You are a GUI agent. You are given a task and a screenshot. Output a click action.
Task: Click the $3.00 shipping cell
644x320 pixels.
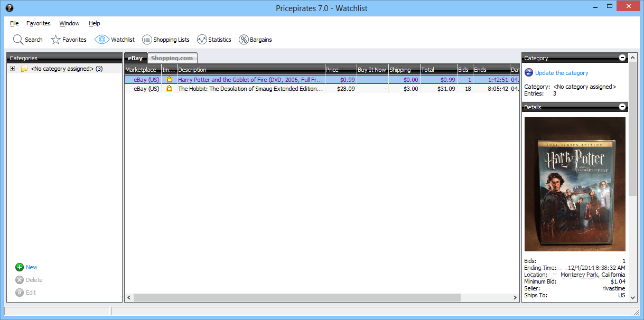coord(410,89)
